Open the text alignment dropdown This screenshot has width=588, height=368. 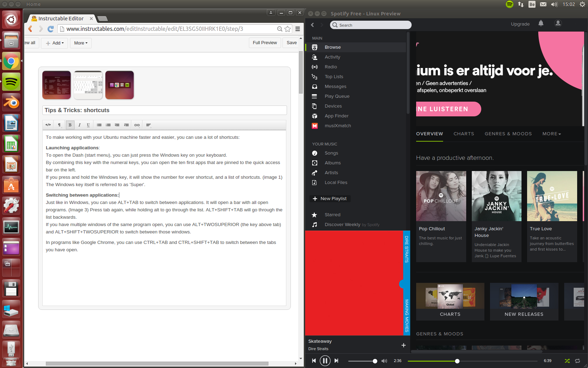point(148,125)
